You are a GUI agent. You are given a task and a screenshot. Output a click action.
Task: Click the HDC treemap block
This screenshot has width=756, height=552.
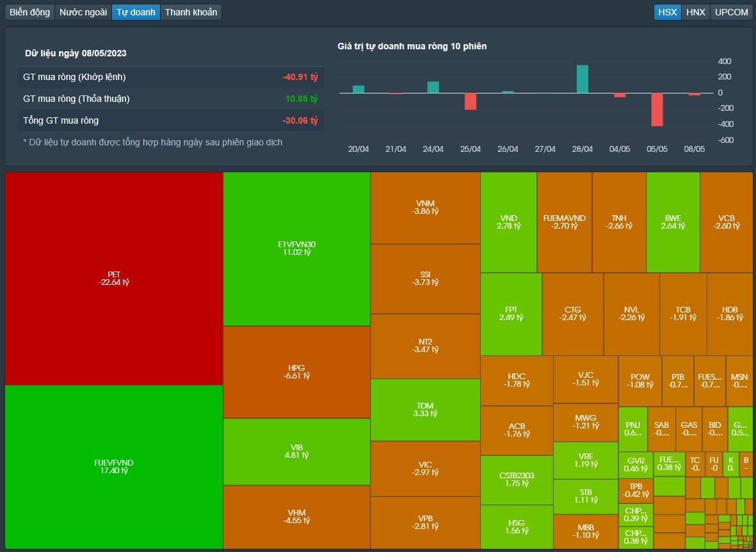click(x=517, y=381)
